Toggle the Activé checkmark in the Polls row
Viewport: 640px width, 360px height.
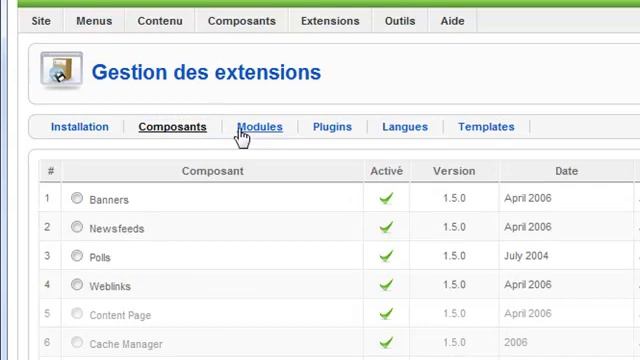386,256
